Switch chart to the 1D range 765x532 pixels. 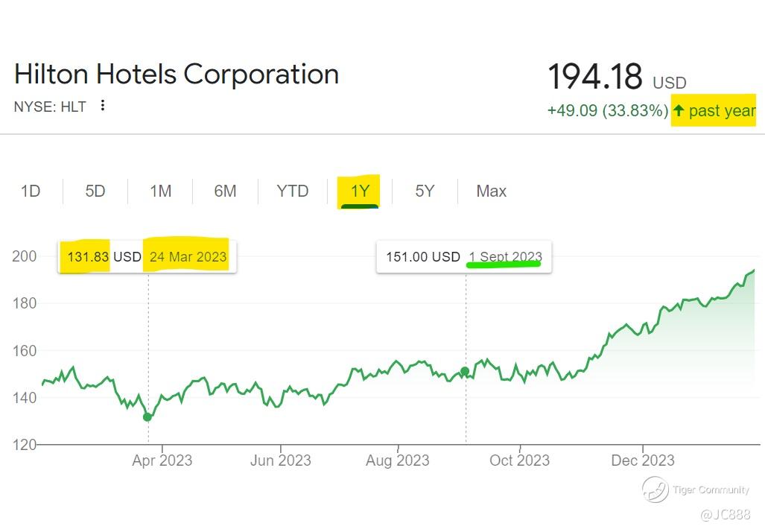31,191
